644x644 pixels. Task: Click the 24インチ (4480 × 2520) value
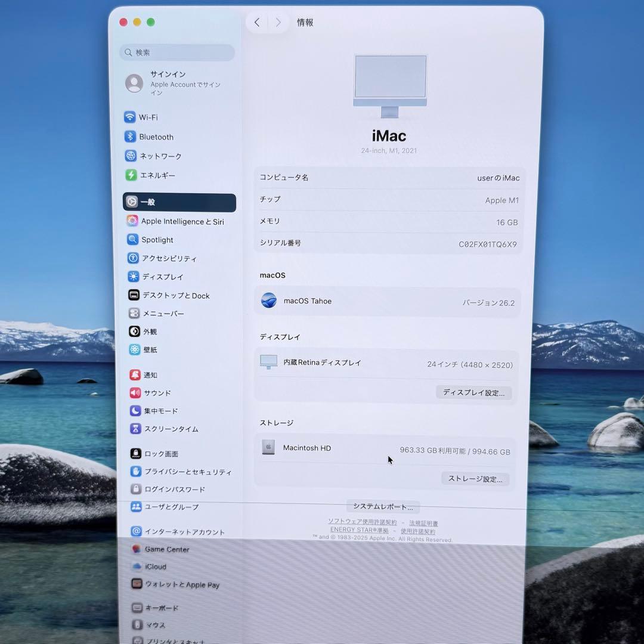pyautogui.click(x=470, y=365)
